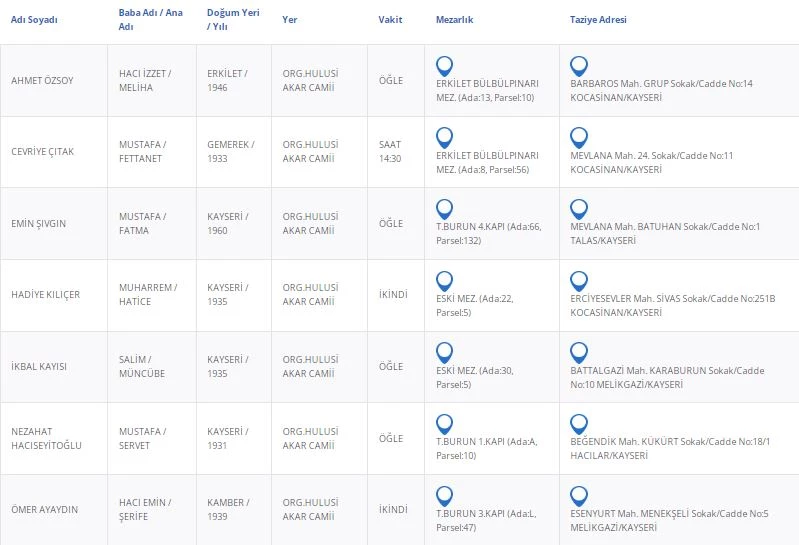Image resolution: width=799 pixels, height=545 pixels.
Task: Click cemetery location pin in Cevriye Çıtak row
Action: tap(445, 137)
